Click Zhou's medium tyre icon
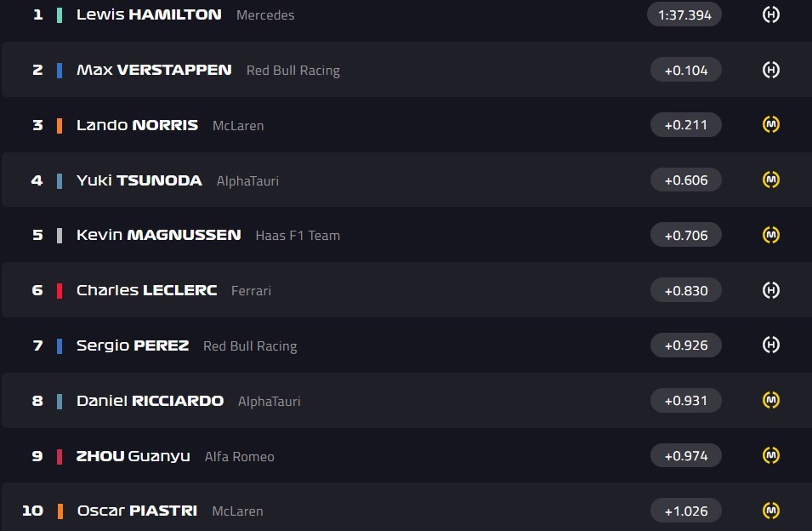Viewport: 812px width, 531px height. click(770, 455)
